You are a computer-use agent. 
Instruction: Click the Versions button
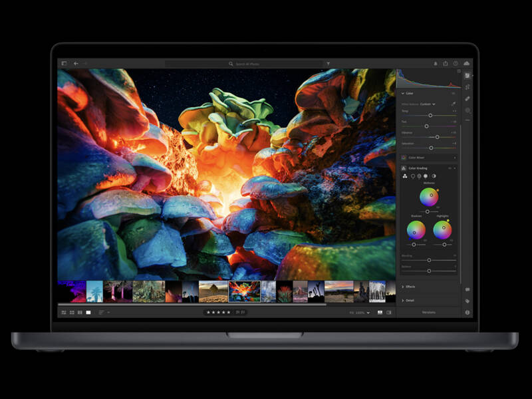(x=429, y=312)
